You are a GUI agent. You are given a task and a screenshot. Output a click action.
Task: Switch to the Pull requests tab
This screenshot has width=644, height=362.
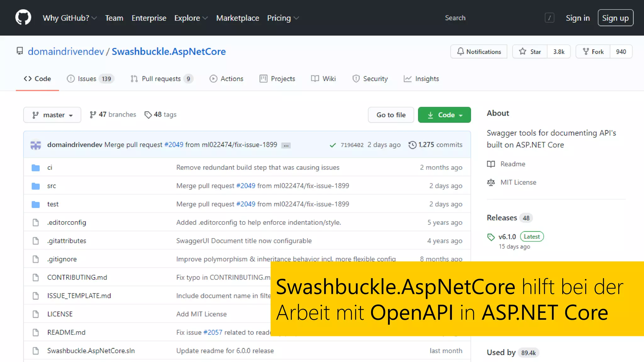tap(162, 79)
